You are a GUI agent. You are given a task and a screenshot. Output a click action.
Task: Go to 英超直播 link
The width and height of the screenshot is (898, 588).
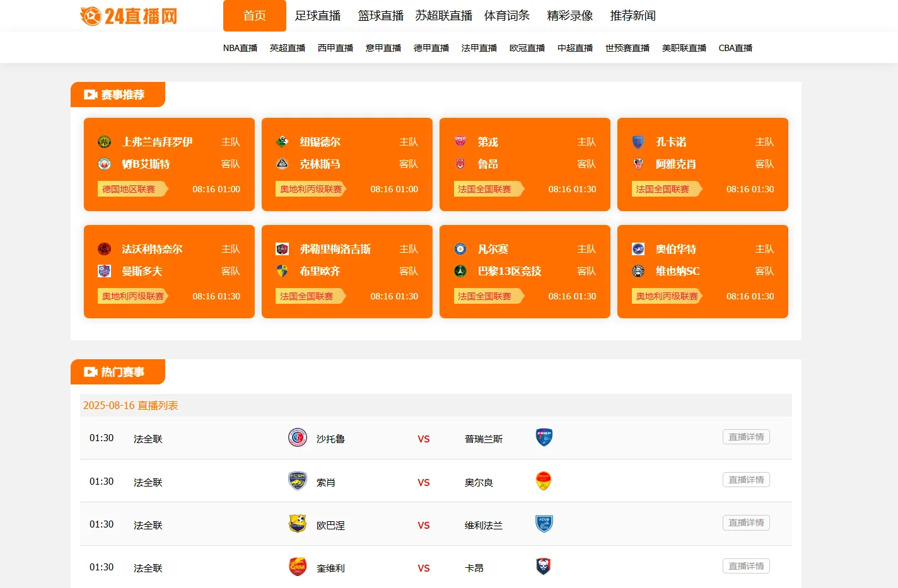(x=288, y=48)
